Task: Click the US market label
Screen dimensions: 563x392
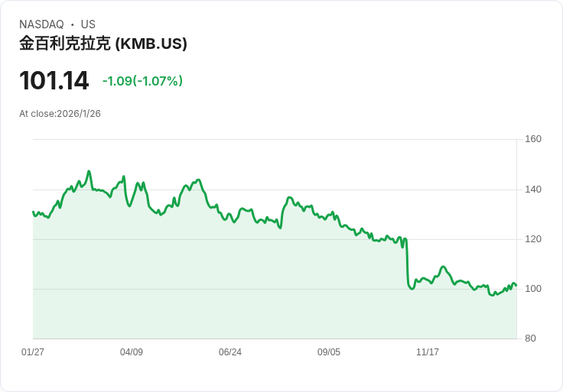Action: tap(88, 24)
